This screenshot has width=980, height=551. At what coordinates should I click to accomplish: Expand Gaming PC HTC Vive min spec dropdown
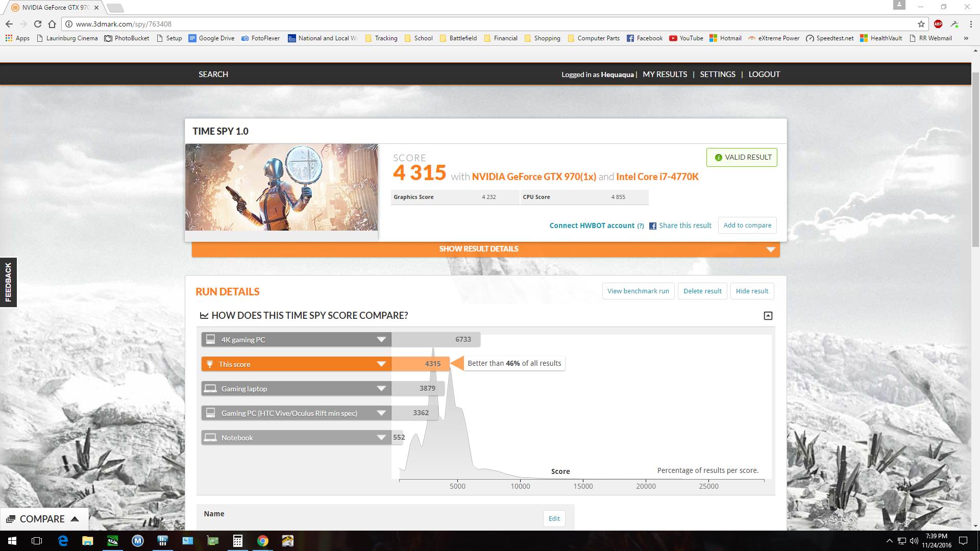(381, 413)
